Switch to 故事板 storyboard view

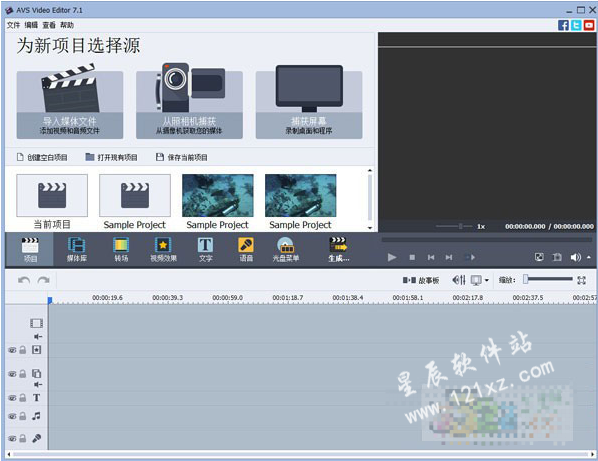click(421, 280)
